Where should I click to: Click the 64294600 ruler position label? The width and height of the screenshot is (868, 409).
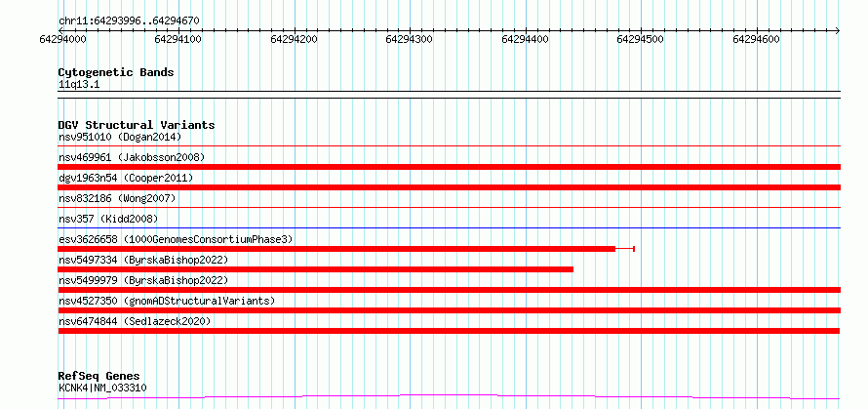[756, 39]
